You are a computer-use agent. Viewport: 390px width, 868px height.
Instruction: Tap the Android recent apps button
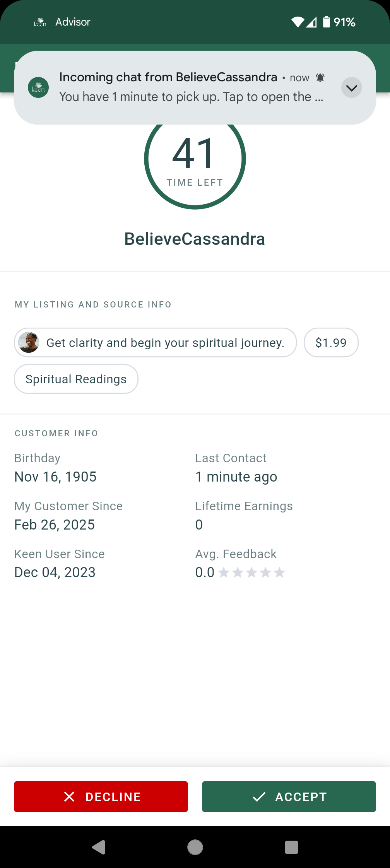[291, 847]
